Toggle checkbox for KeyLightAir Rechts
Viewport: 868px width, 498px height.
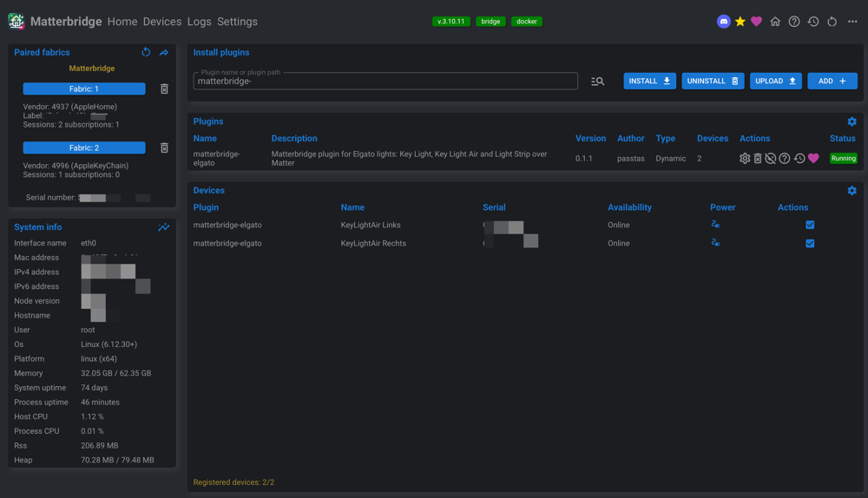[810, 243]
